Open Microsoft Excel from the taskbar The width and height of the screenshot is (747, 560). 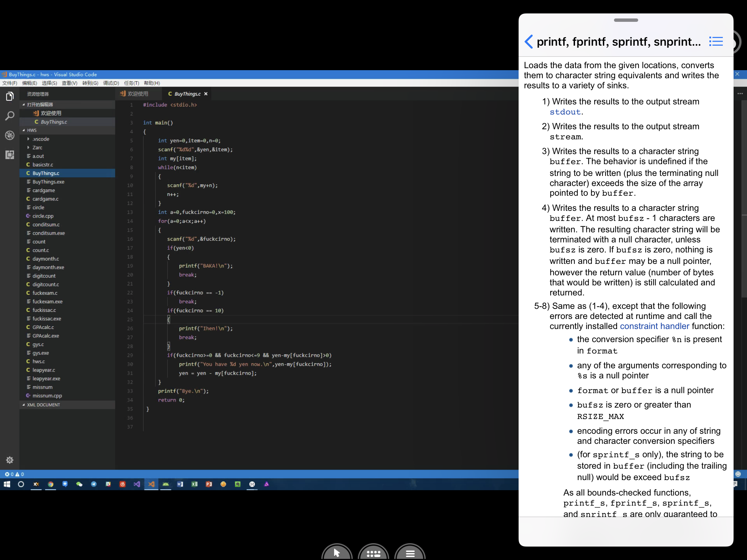194,484
